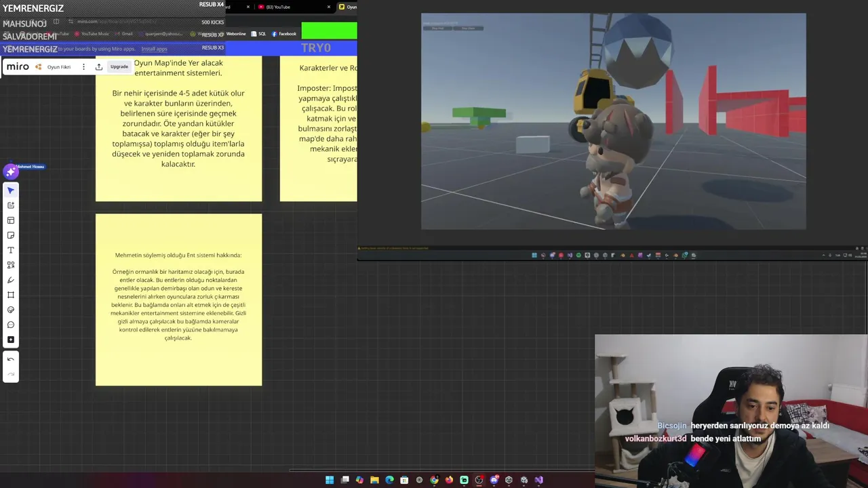Select the Sticky note tool in Miro
Screen dimensions: 868x488
point(11,235)
